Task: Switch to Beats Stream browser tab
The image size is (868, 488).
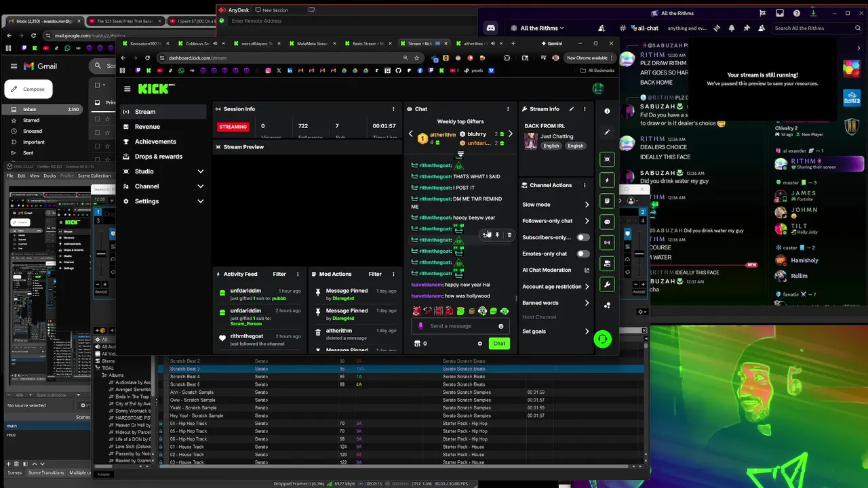Action: tap(367, 43)
